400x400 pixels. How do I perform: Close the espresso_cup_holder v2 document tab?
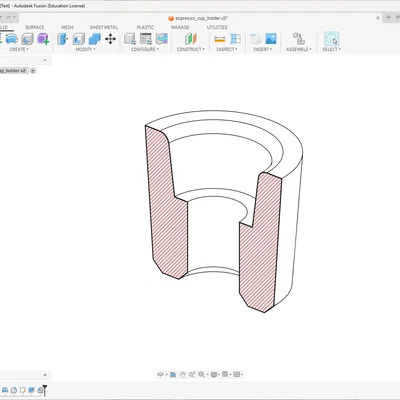pyautogui.click(x=378, y=18)
